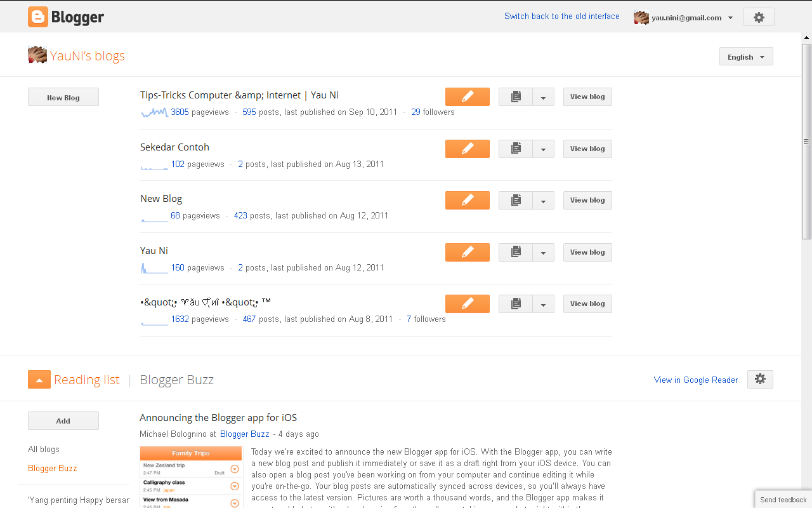
Task: Collapse Reading list with orange arrow button
Action: click(39, 380)
